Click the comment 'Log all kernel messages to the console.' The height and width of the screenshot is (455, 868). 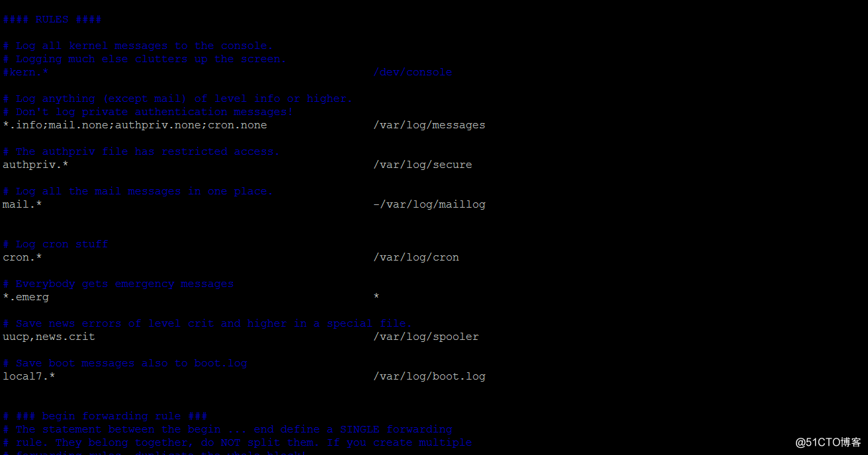(x=144, y=46)
